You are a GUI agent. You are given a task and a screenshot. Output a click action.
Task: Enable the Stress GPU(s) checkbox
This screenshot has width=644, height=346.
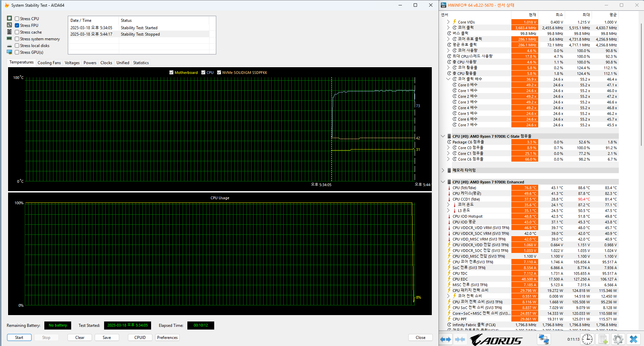[17, 52]
